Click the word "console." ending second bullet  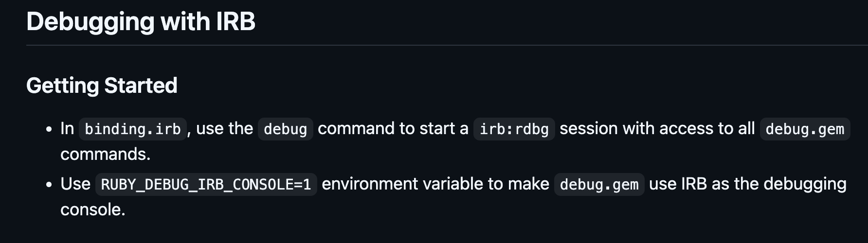pyautogui.click(x=92, y=209)
